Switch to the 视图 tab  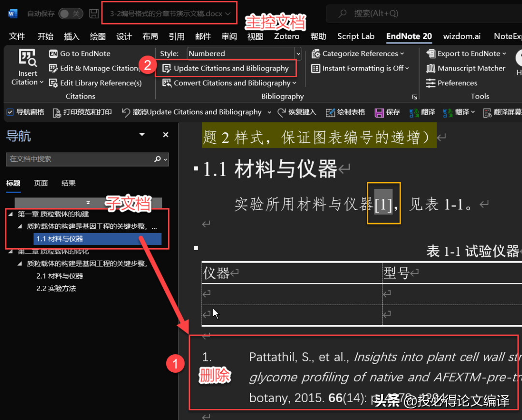[x=255, y=36]
